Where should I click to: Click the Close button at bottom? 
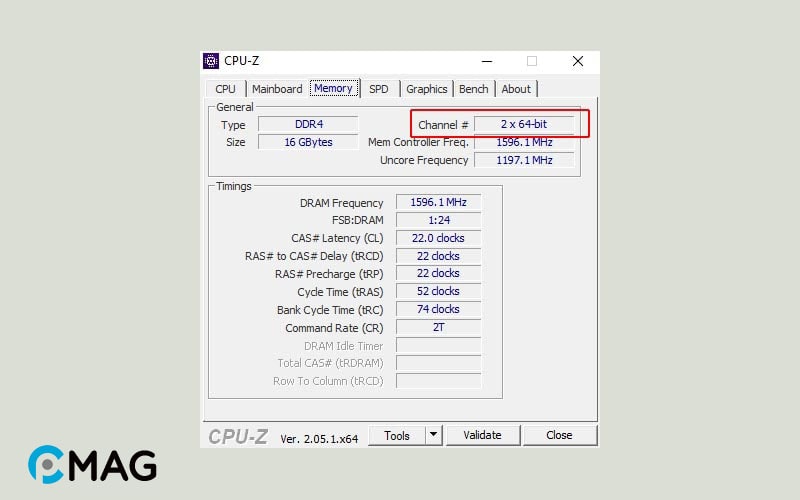pos(559,435)
